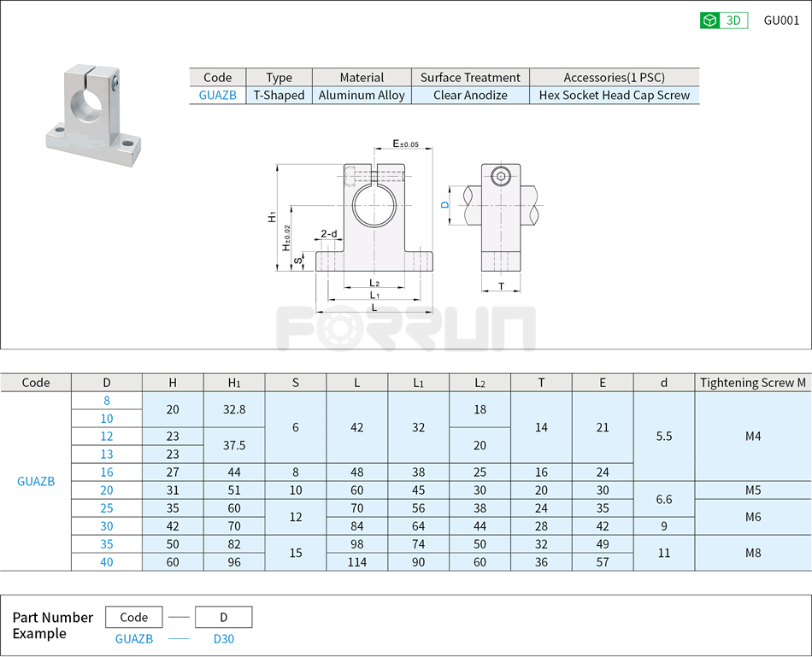Select shaft diameter 30 in D column
The width and height of the screenshot is (812, 657).
107,526
